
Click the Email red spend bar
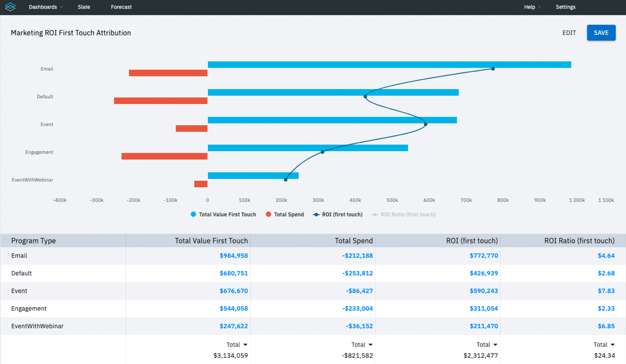point(168,73)
